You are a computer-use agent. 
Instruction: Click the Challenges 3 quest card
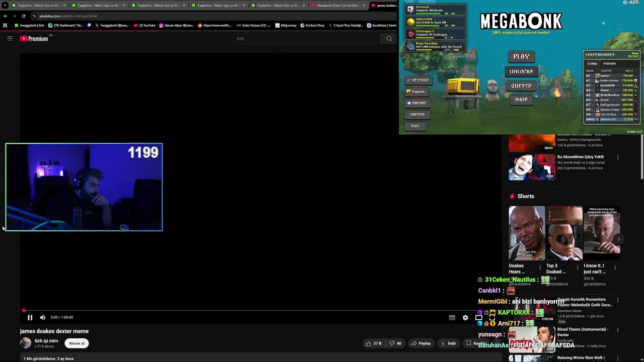click(x=436, y=34)
